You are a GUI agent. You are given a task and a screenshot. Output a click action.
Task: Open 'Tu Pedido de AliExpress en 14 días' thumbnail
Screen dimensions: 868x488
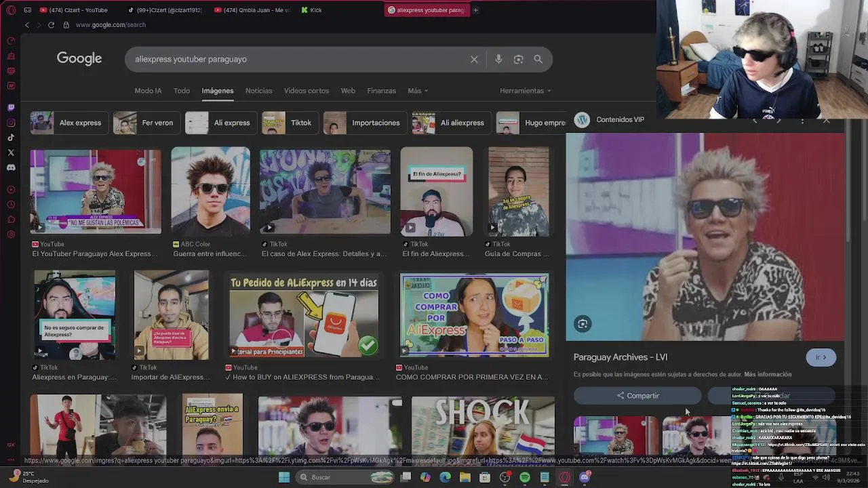303,315
